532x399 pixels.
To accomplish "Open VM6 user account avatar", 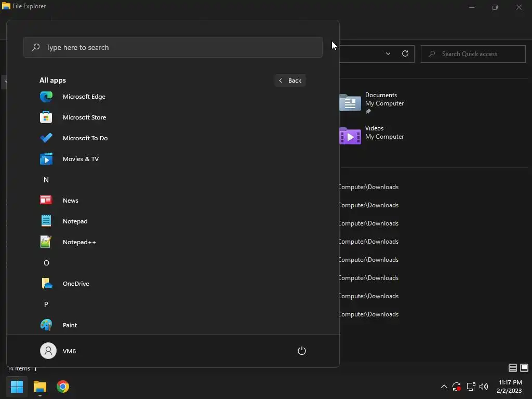I will 48,351.
